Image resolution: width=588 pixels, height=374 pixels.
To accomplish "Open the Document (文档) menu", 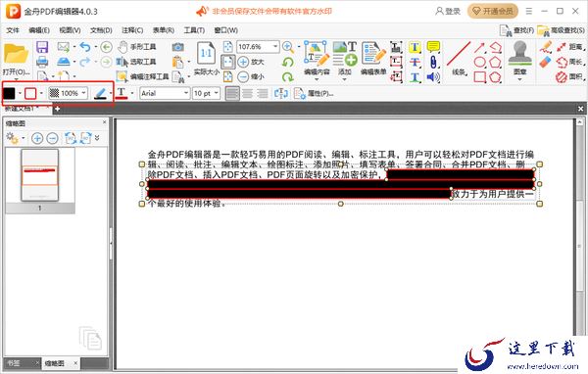I will (x=101, y=30).
